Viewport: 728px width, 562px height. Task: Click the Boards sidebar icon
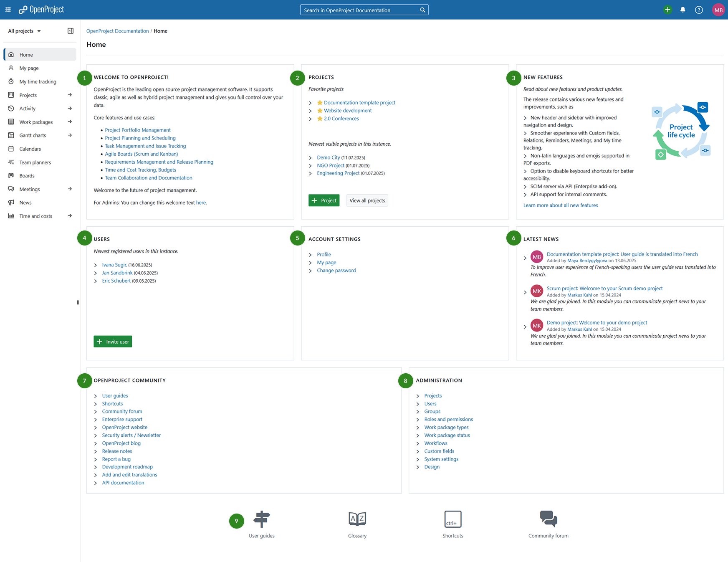coord(11,176)
